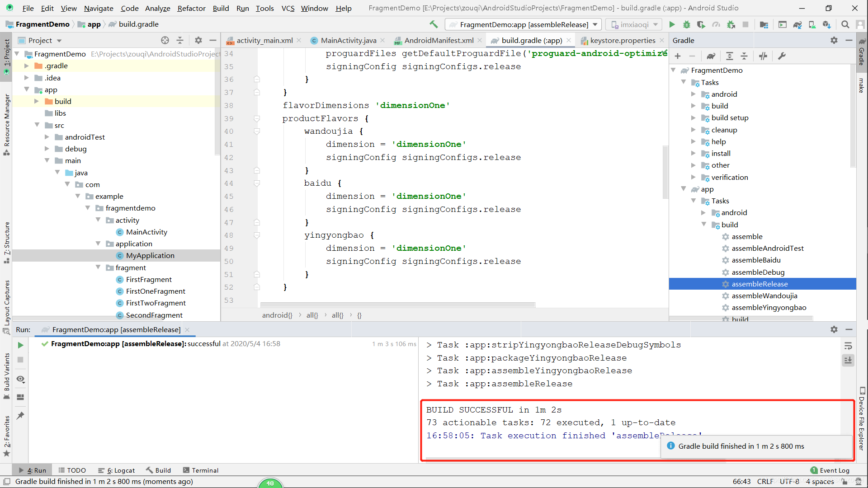Toggle scroll to end in console
Screen dimensions: 868x488
pyautogui.click(x=848, y=360)
